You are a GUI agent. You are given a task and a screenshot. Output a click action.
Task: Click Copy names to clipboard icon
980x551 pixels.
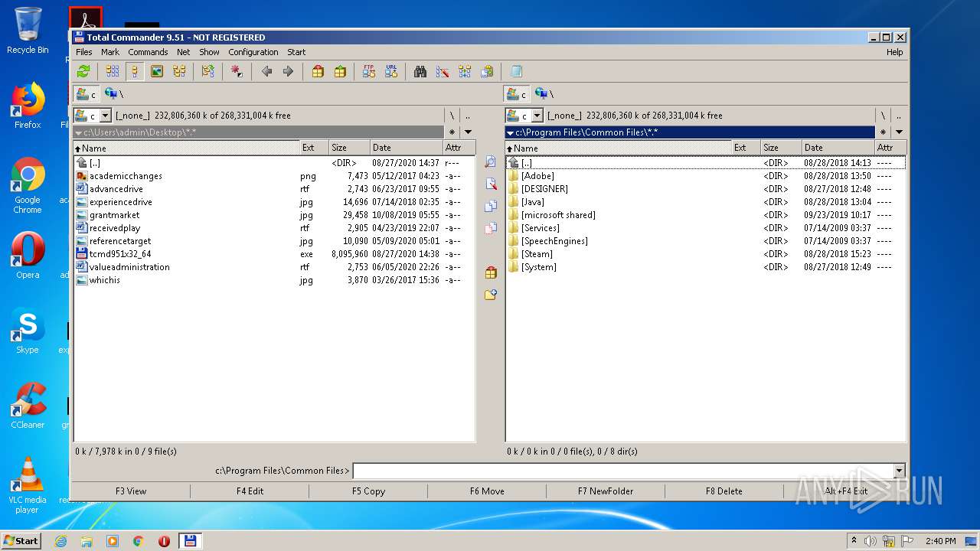pyautogui.click(x=487, y=71)
